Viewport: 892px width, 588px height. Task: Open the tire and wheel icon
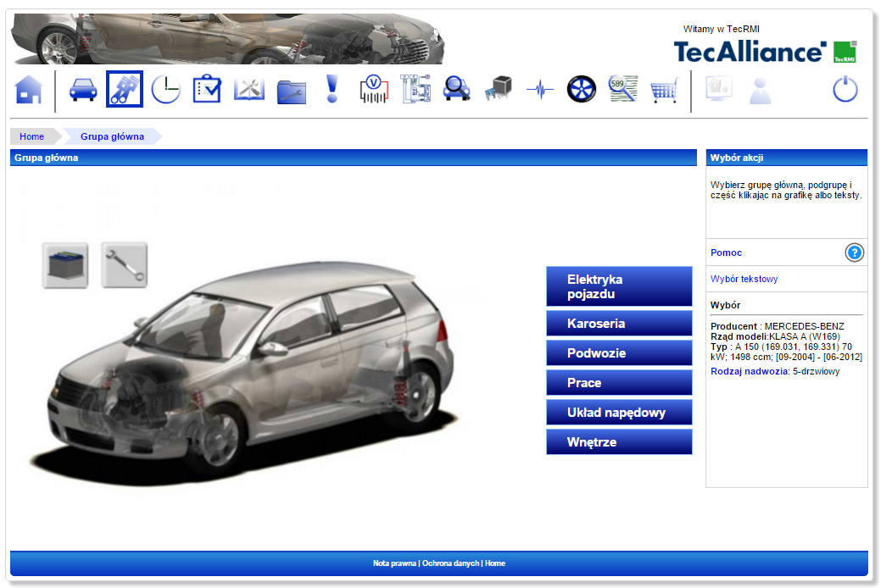(582, 89)
